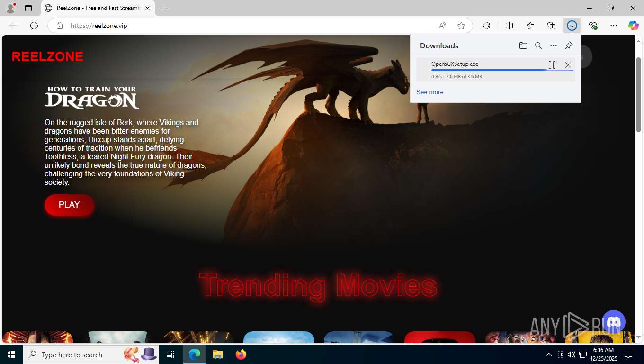
Task: Open More options in Downloads panel
Action: (554, 45)
